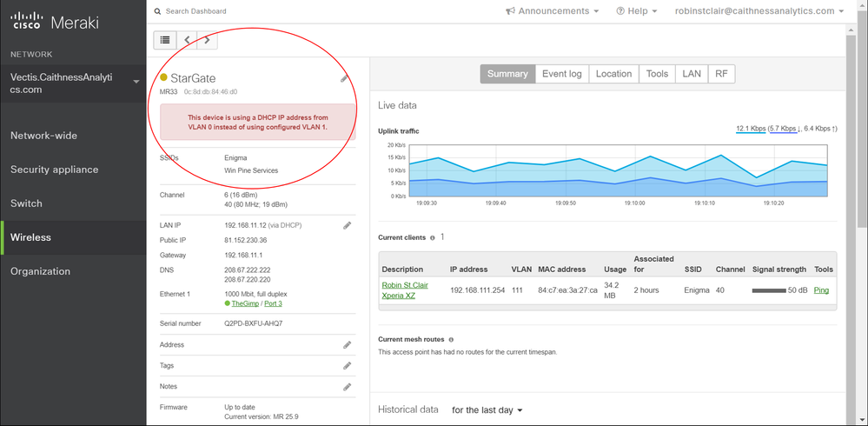Go to previous access point arrow
This screenshot has width=868, height=426.
[x=187, y=40]
